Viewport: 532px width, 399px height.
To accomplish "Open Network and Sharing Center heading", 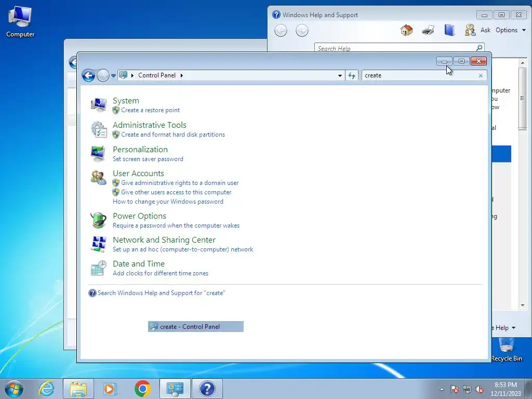I will click(x=164, y=240).
